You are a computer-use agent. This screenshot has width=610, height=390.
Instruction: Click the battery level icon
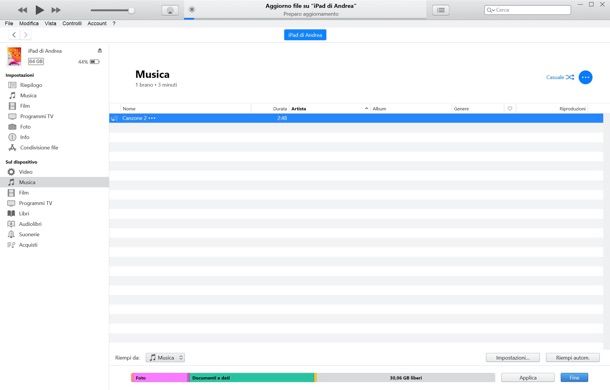tap(95, 61)
